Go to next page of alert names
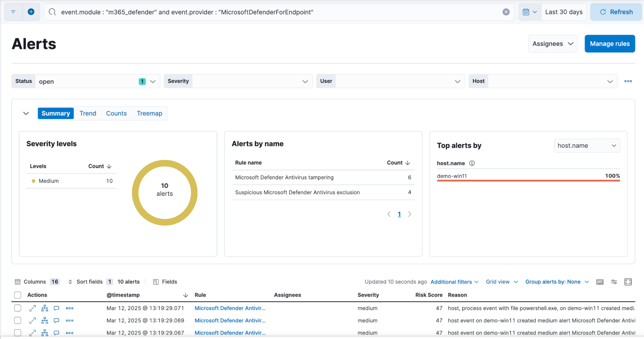 point(409,214)
